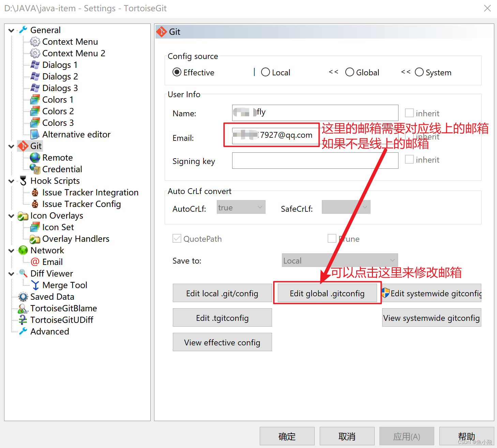Collapse the Hook Scripts tree node
The image size is (497, 448).
point(11,181)
